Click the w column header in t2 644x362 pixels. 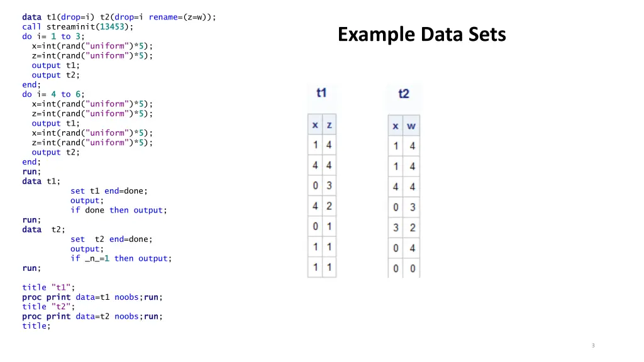coord(411,126)
